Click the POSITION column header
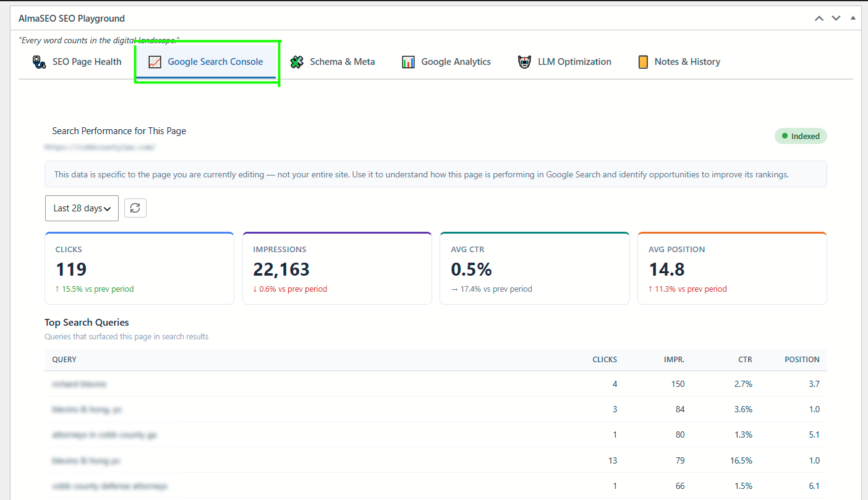Viewport: 868px width, 500px height. tap(802, 360)
